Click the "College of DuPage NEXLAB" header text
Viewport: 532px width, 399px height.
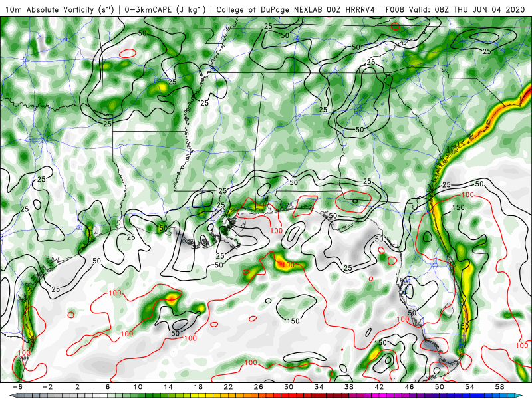pyautogui.click(x=269, y=9)
